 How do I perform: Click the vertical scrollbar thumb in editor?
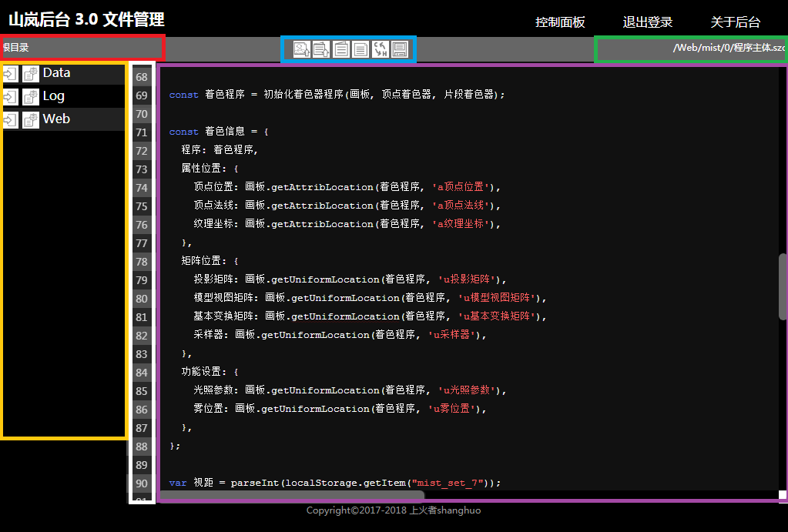point(783,286)
